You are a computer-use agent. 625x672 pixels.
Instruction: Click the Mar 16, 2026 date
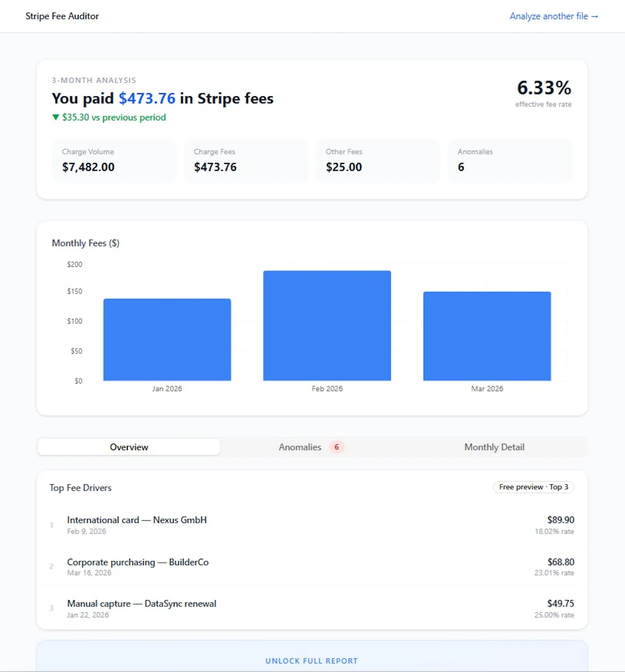pyautogui.click(x=89, y=573)
